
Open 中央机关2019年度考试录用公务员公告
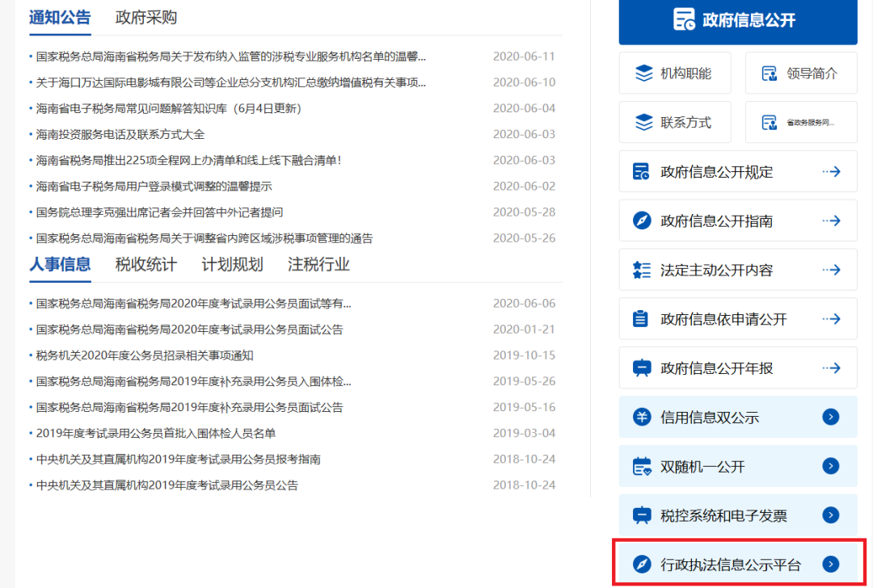[x=167, y=485]
